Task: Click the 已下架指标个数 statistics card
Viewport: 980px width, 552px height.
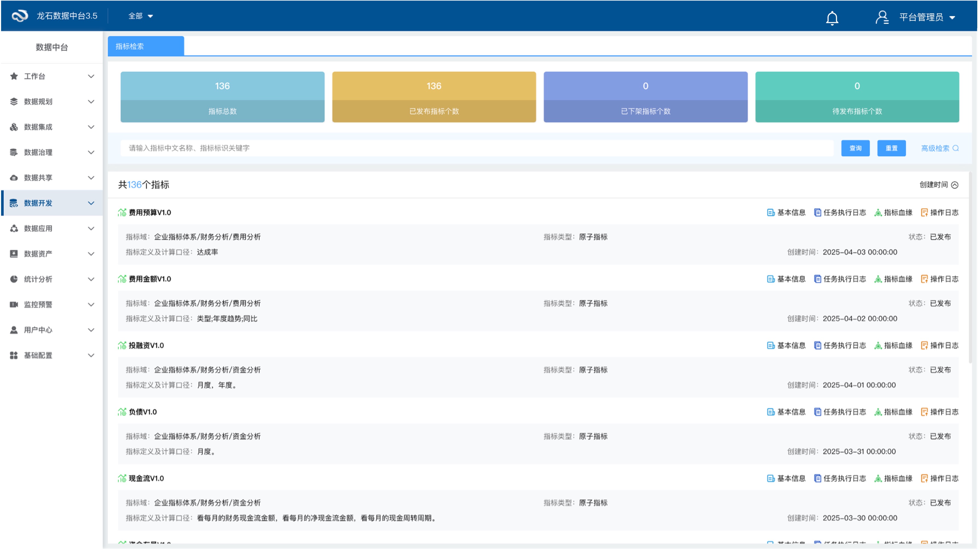Action: [646, 97]
